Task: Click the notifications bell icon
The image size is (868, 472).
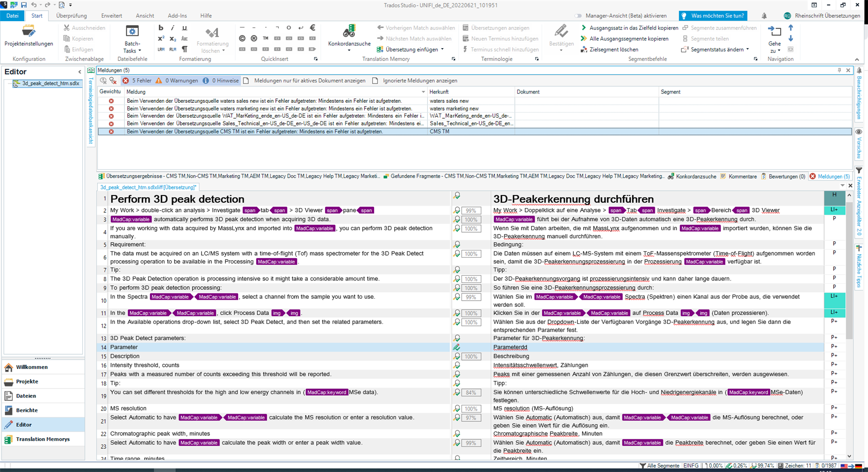Action: tap(764, 16)
